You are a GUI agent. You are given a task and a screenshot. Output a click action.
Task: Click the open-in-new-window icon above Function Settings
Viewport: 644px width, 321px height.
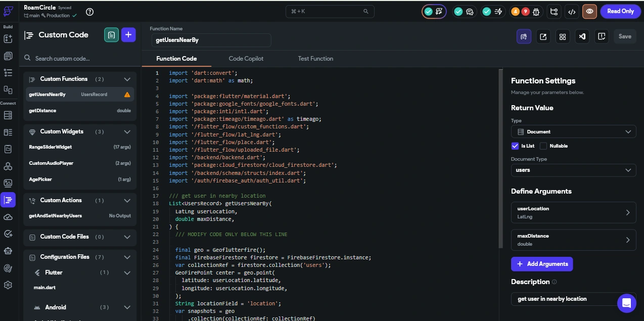tap(543, 36)
